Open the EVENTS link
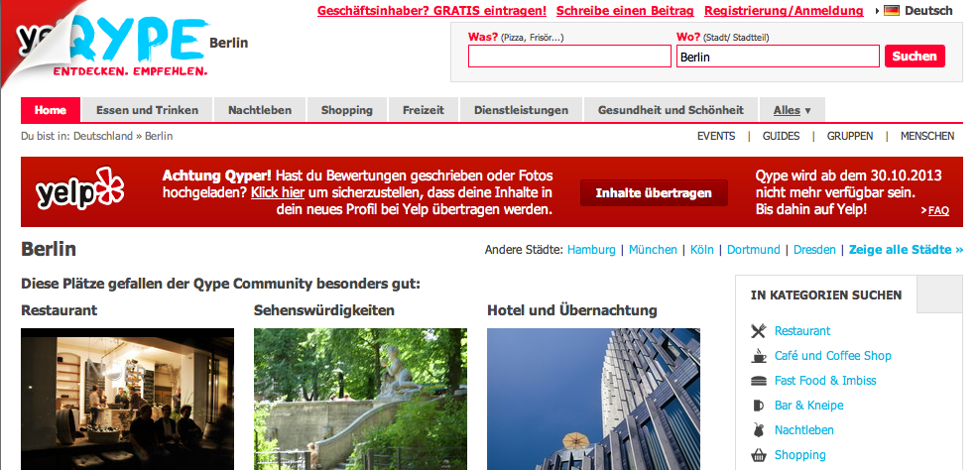 pos(716,136)
